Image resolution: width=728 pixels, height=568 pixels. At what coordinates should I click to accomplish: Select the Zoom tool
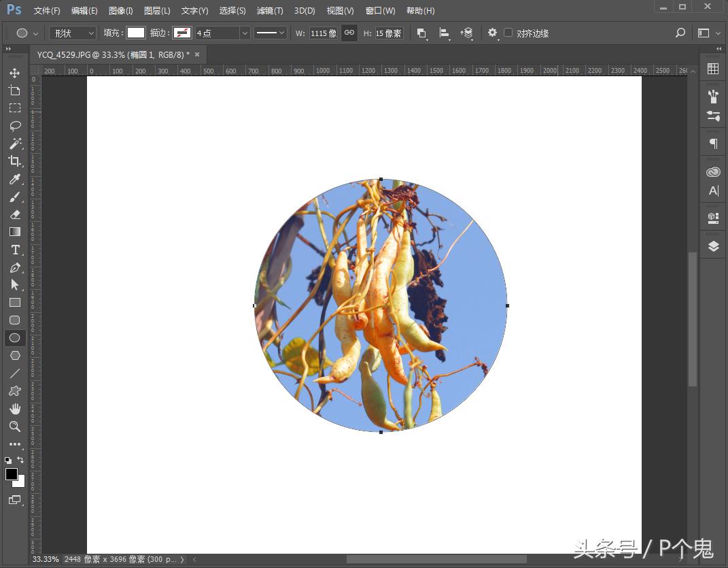(14, 427)
